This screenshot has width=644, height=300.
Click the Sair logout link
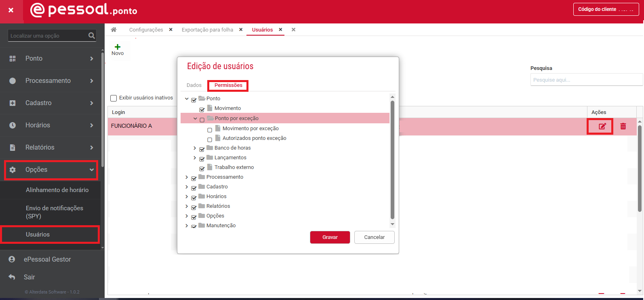pyautogui.click(x=29, y=277)
